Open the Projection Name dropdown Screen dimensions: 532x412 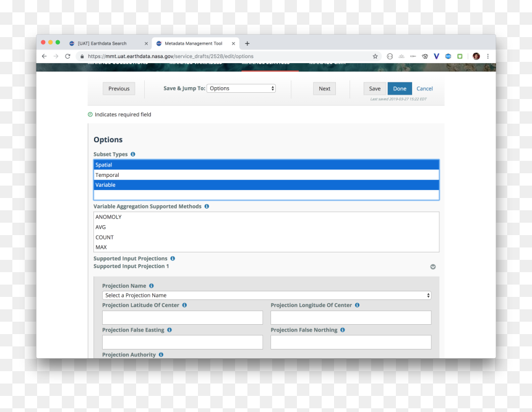point(267,295)
